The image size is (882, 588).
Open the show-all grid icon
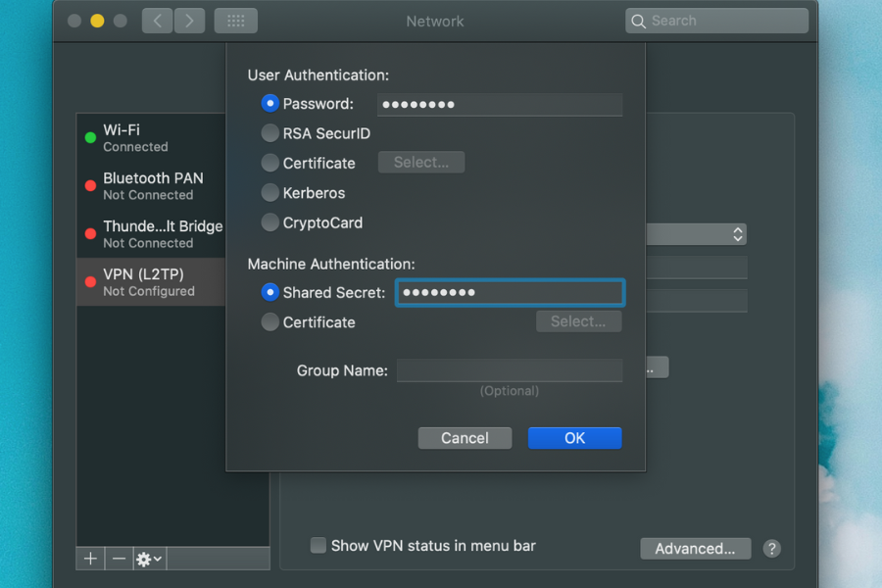click(235, 21)
